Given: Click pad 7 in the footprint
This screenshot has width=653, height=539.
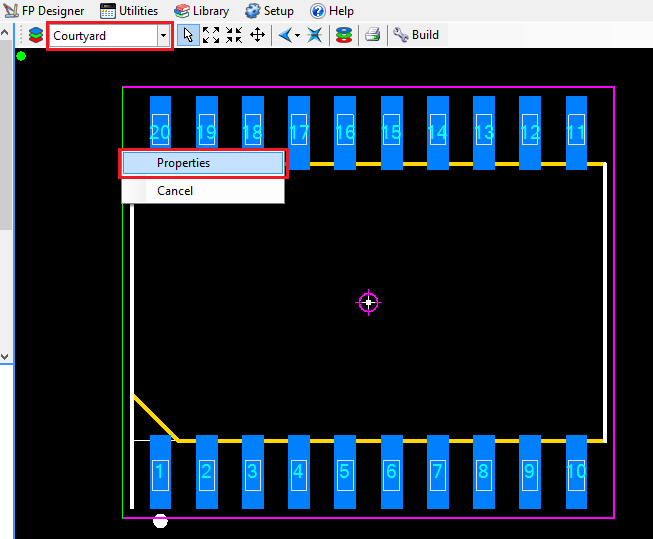Looking at the screenshot, I should [x=438, y=472].
